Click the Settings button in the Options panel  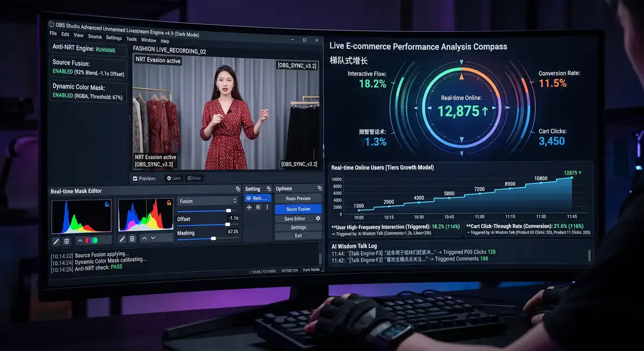298,228
